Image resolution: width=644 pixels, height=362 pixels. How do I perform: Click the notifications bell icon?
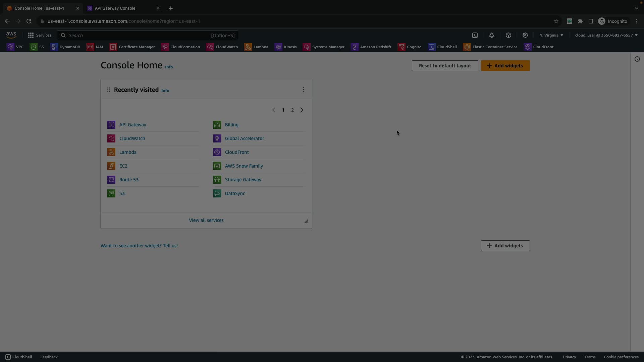[x=492, y=35]
